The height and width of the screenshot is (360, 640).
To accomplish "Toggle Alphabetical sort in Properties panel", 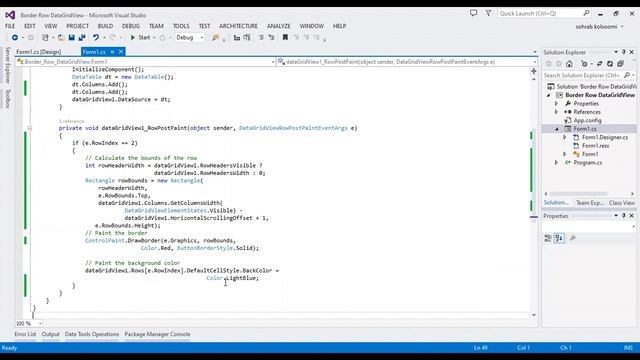I will point(559,238).
